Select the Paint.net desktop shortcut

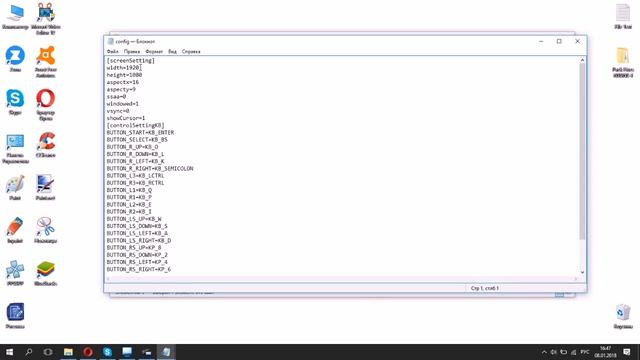pos(46,188)
